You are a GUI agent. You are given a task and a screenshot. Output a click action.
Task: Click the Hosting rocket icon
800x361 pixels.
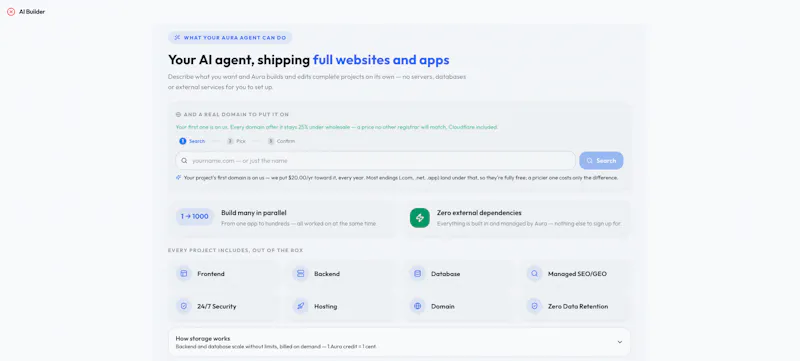point(301,306)
